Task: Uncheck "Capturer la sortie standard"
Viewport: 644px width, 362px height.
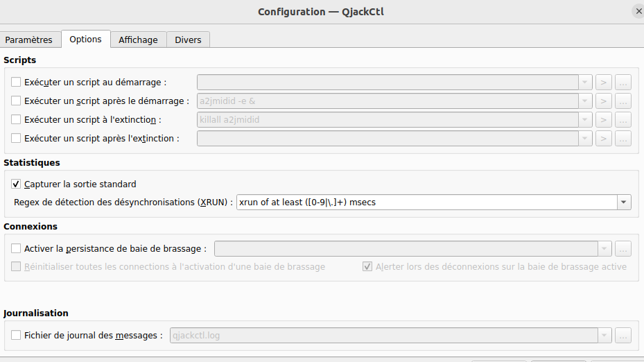Action: (x=16, y=184)
